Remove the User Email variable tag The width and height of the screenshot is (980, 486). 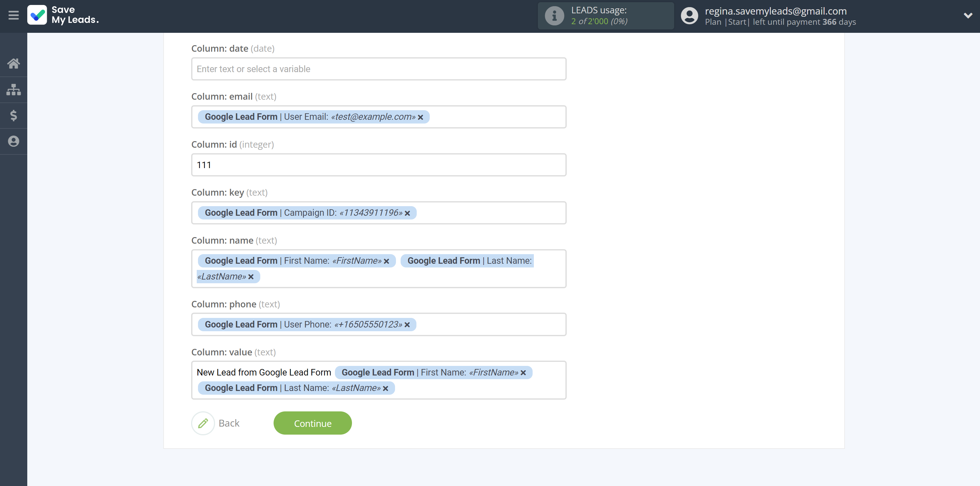420,117
